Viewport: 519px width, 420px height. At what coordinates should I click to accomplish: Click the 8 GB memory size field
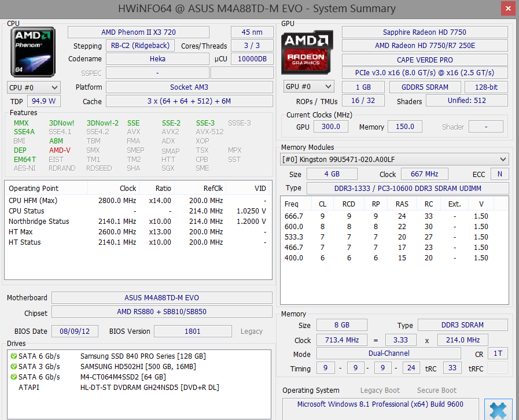pyautogui.click(x=342, y=325)
